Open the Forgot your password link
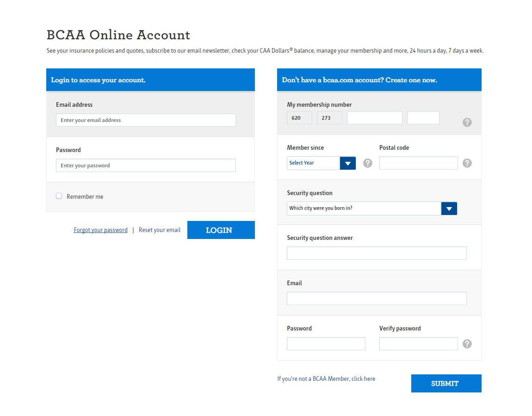Image resolution: width=532 pixels, height=416 pixels. [100, 230]
